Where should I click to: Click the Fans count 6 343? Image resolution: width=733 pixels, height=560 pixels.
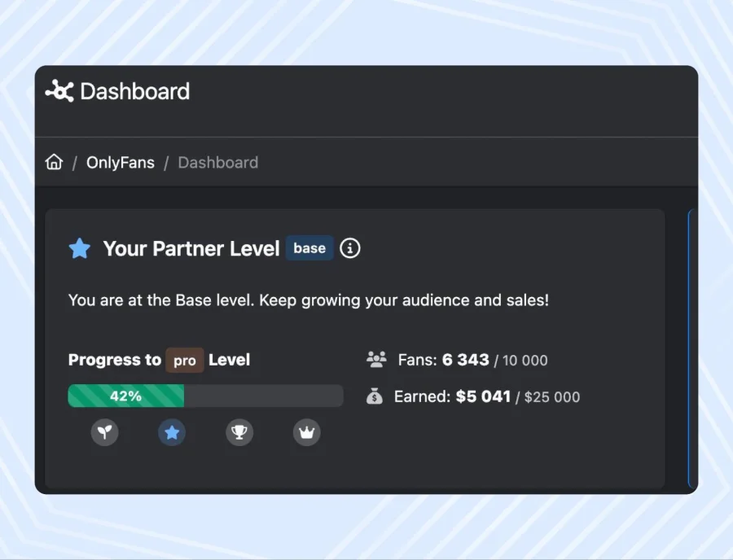pyautogui.click(x=465, y=360)
